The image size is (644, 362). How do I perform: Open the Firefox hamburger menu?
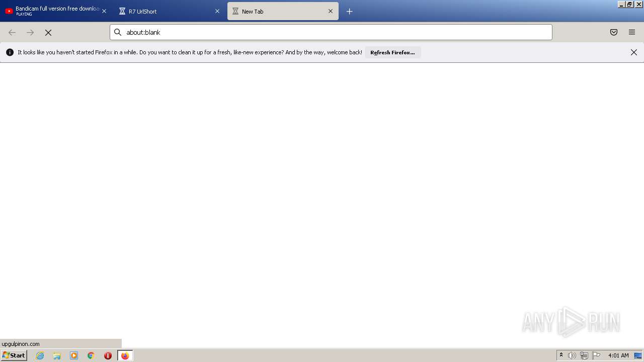click(632, 32)
